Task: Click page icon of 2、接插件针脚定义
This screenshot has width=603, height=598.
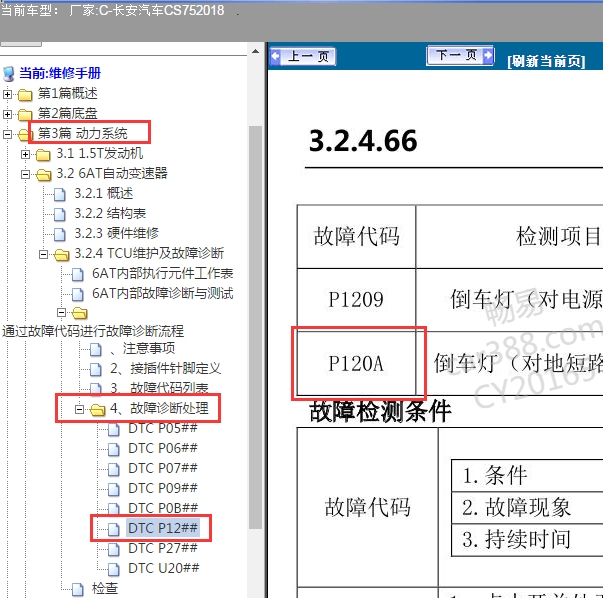Action: pos(96,370)
